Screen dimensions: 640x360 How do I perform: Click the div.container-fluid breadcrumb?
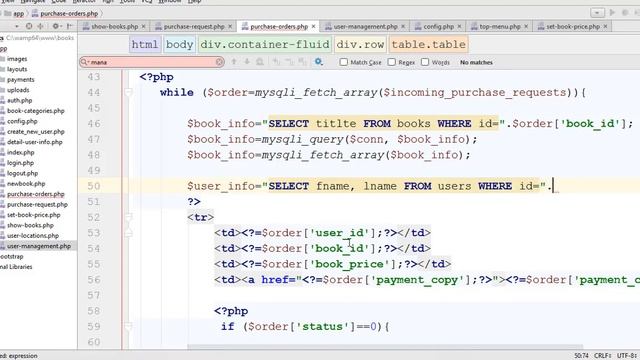(265, 44)
